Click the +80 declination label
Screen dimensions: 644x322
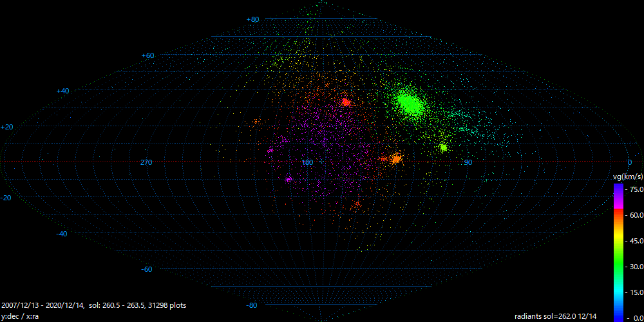click(x=252, y=20)
